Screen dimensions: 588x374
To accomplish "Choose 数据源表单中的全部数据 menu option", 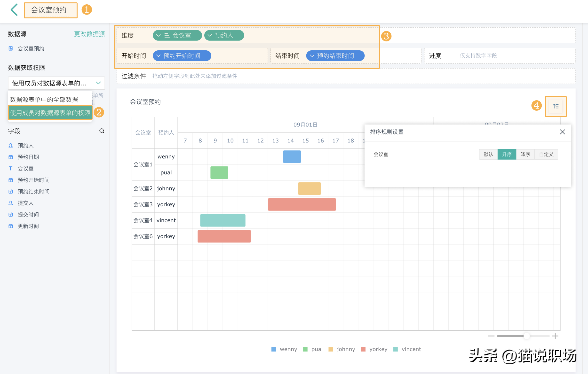I will pos(44,100).
